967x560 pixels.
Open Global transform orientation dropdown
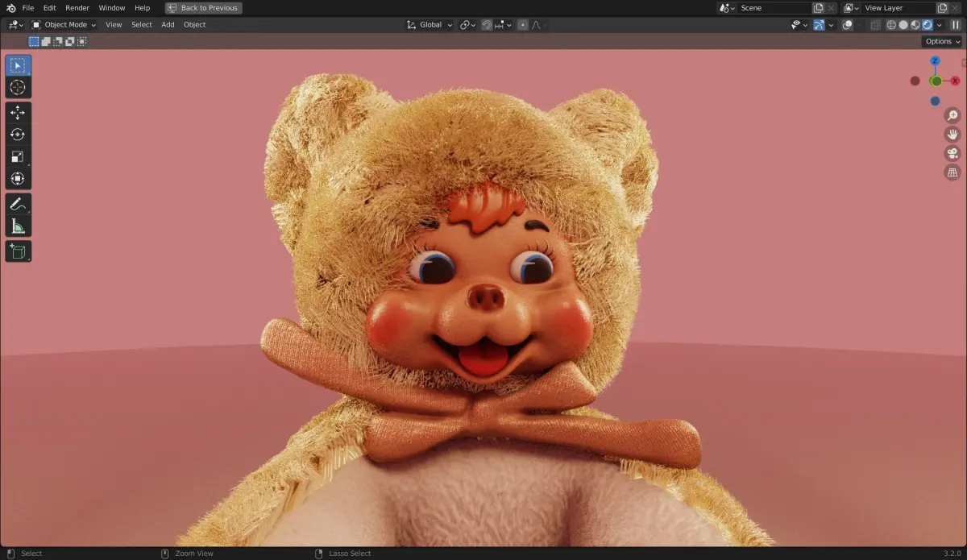(430, 25)
